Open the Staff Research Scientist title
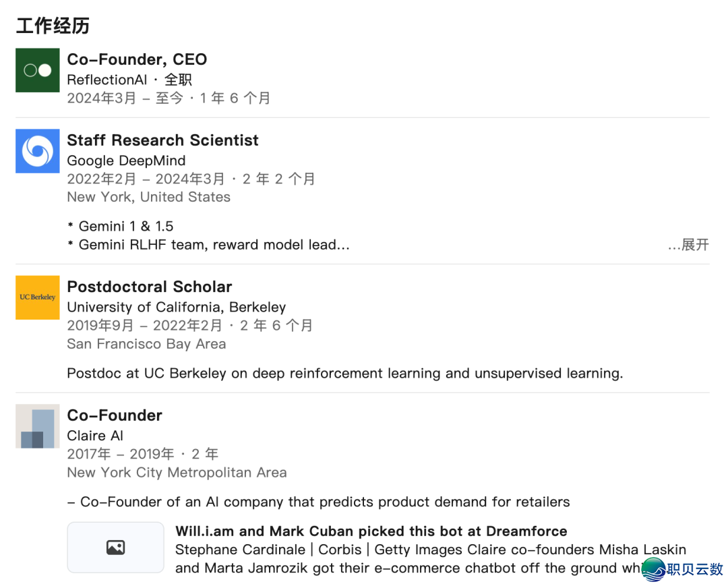 163,140
